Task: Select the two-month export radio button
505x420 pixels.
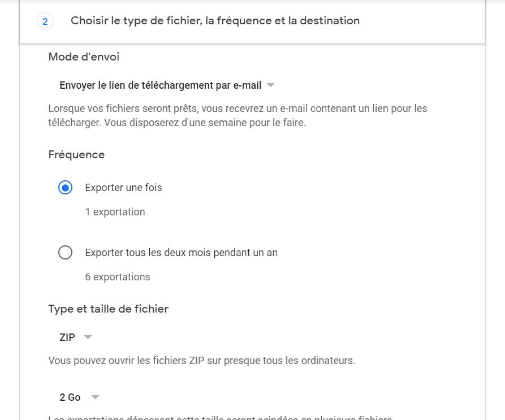Action: 66,253
